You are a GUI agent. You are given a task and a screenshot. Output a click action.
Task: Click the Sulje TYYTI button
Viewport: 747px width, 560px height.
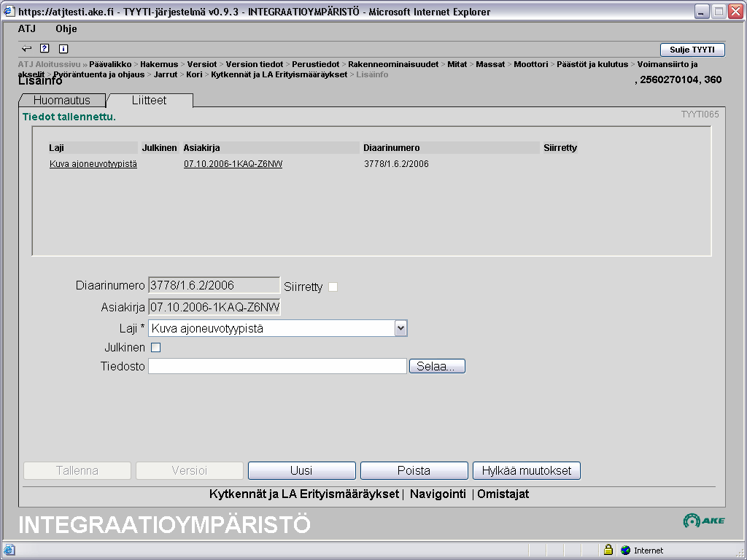(x=692, y=50)
